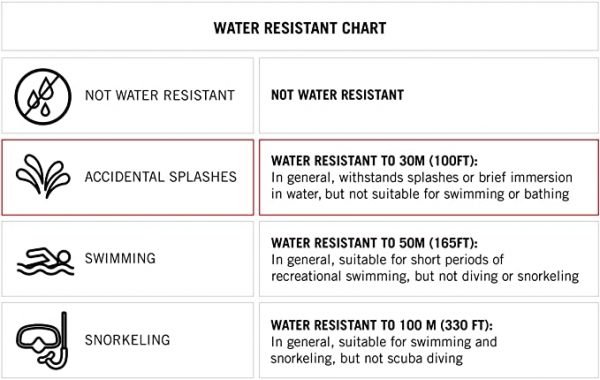Click the snorkel mask icon
Screen dimensions: 600x380
(42, 340)
